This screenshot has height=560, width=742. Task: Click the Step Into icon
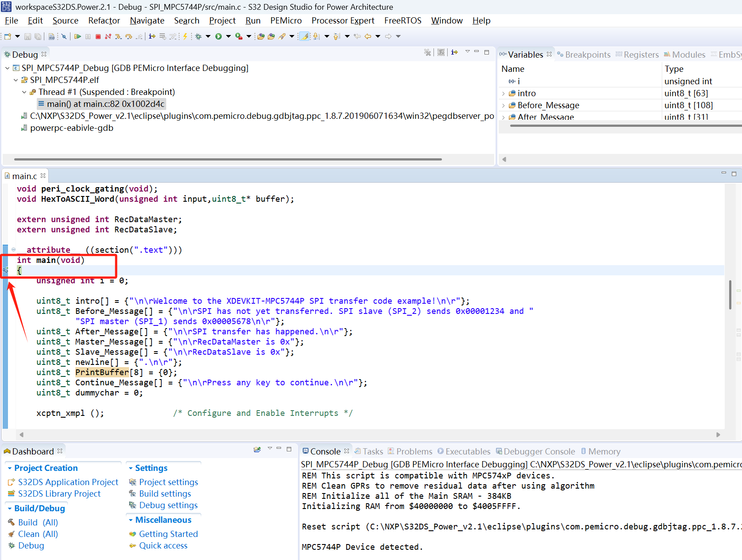point(118,36)
